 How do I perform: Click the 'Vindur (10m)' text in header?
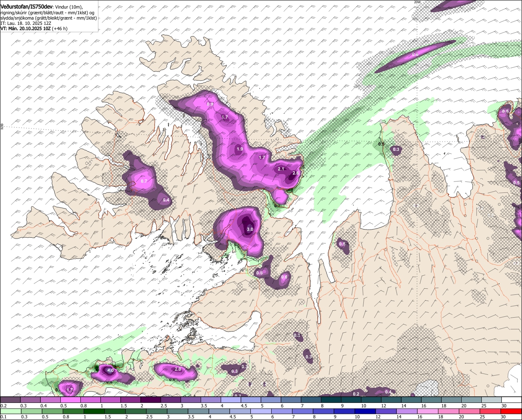coord(69,7)
